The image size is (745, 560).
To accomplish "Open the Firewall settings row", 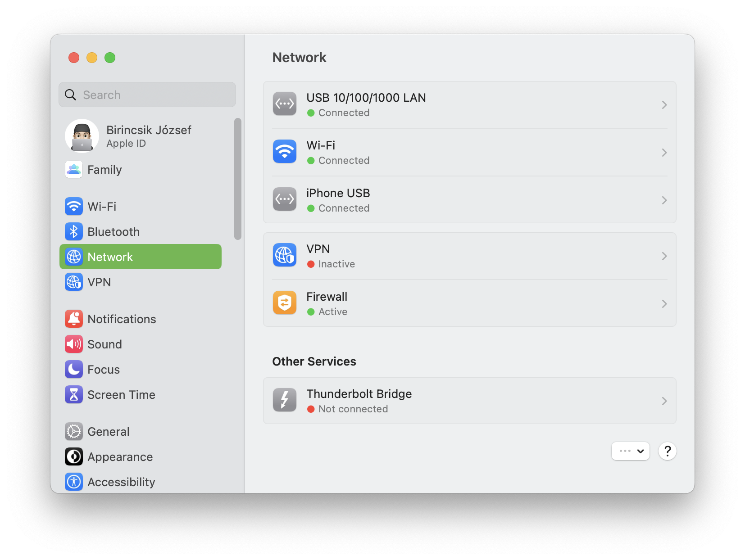I will (470, 304).
